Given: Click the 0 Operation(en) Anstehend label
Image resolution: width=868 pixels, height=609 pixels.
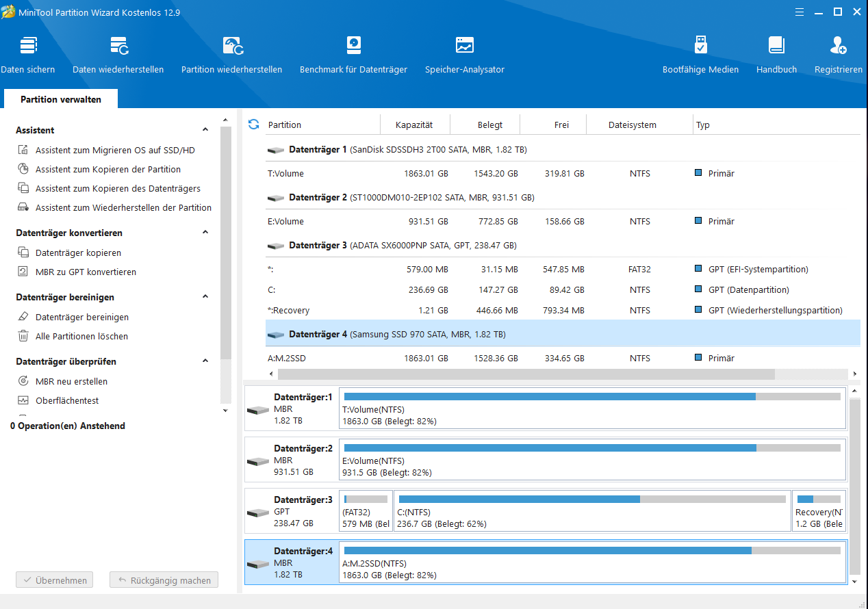Looking at the screenshot, I should pos(68,426).
